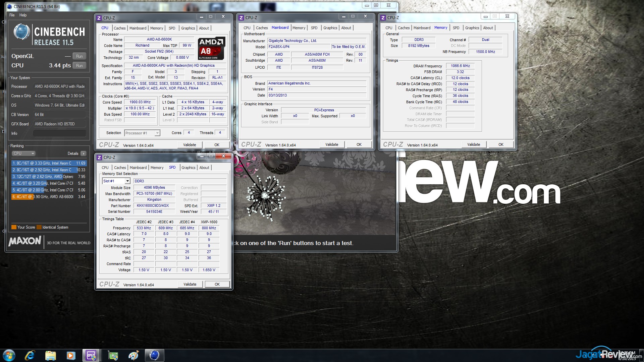Click the Paint icon in taskbar

133,355
